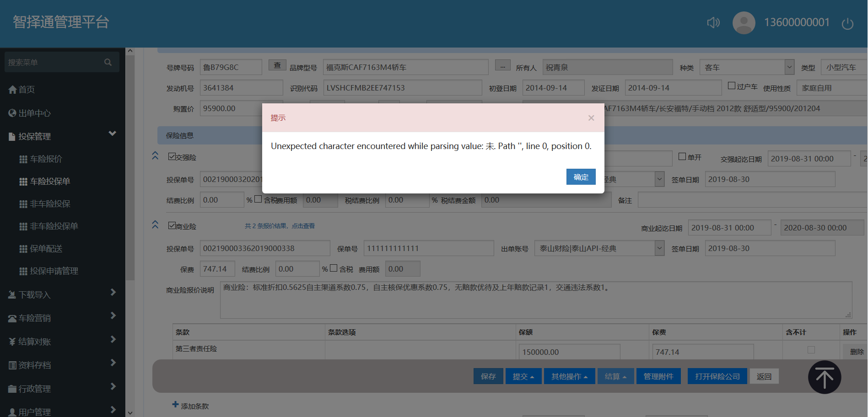Click 查 button beside 号牌号码
The image size is (868, 417).
[277, 65]
